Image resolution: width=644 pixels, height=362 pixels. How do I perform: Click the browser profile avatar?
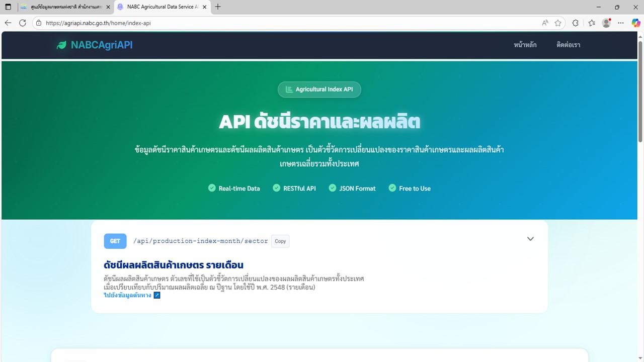(606, 23)
